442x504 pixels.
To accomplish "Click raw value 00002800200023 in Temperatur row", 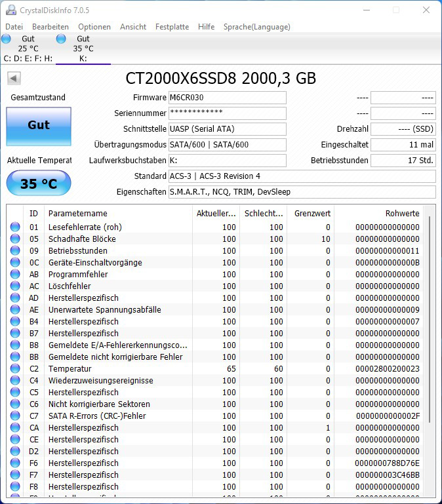I will point(388,369).
